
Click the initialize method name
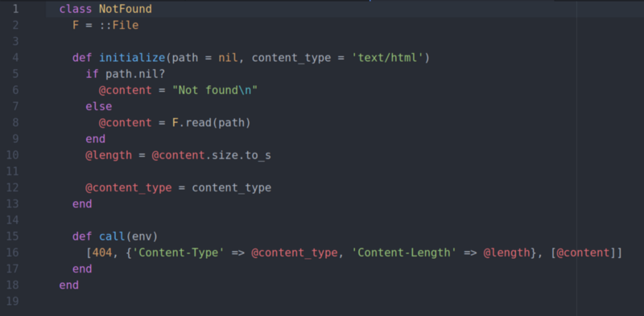click(132, 58)
